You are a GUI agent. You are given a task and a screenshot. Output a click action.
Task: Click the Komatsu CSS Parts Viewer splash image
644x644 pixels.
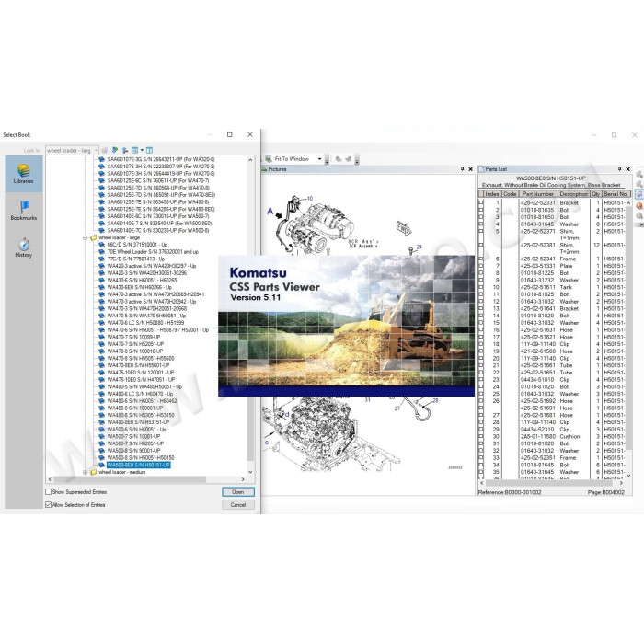346,326
